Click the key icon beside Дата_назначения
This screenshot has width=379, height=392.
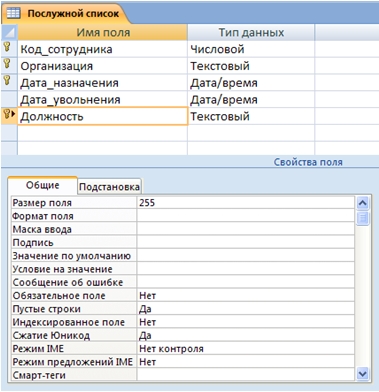point(7,80)
